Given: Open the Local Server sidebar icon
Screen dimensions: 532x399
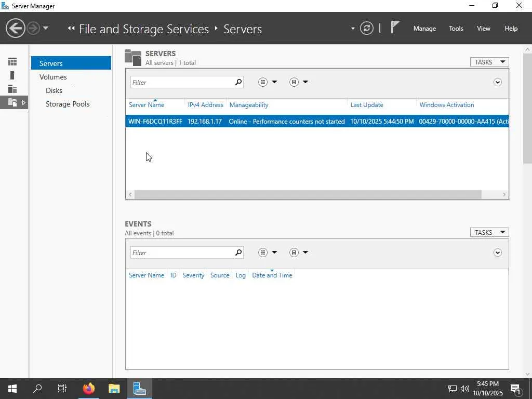Looking at the screenshot, I should 12,75.
